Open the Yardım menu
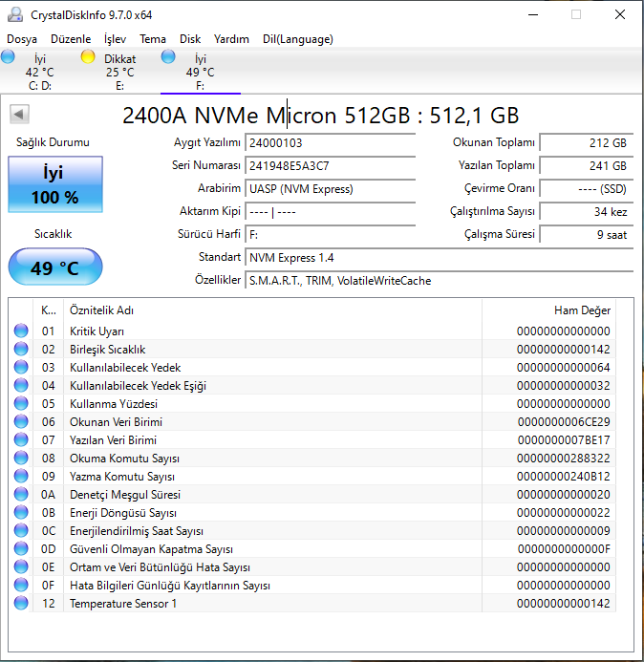Screen dimensions: 644x662 click(x=231, y=39)
